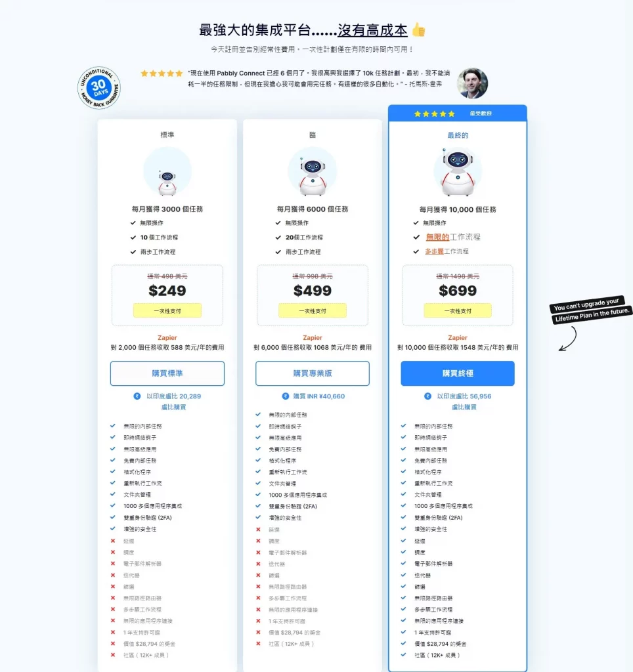The image size is (633, 672).
Task: Click the rupee coin icon beside 56,956
Action: 427,396
